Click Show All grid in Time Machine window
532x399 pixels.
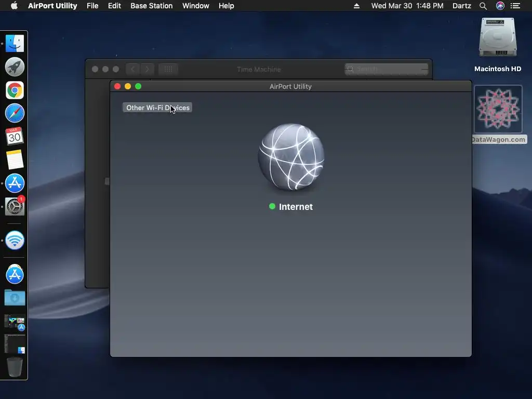168,69
